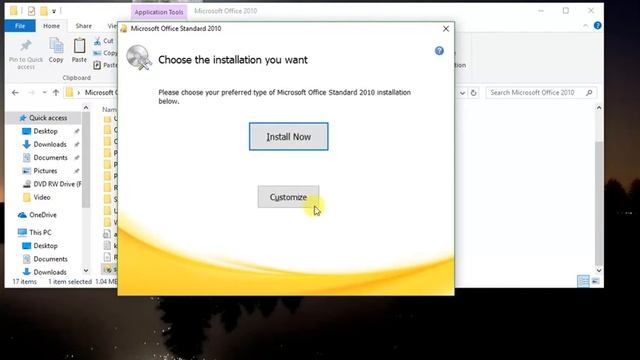Screen dimensions: 640x360
Task: Click file list scroll down arrow
Action: click(599, 270)
